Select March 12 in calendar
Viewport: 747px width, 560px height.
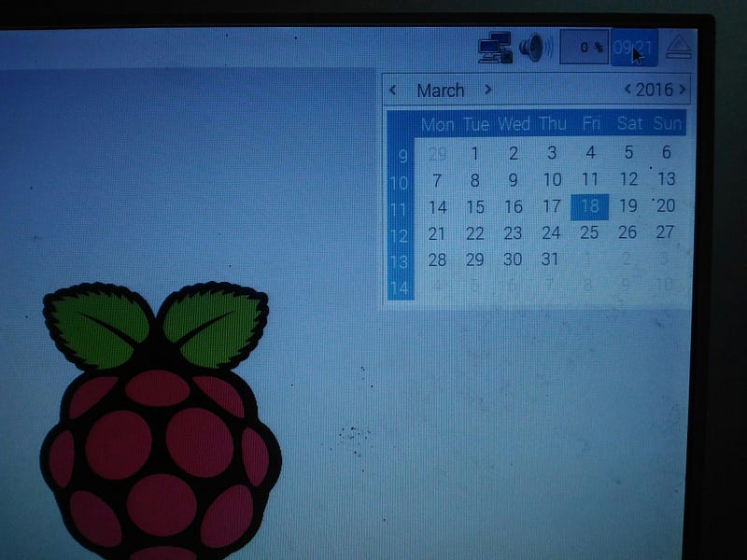pos(628,179)
